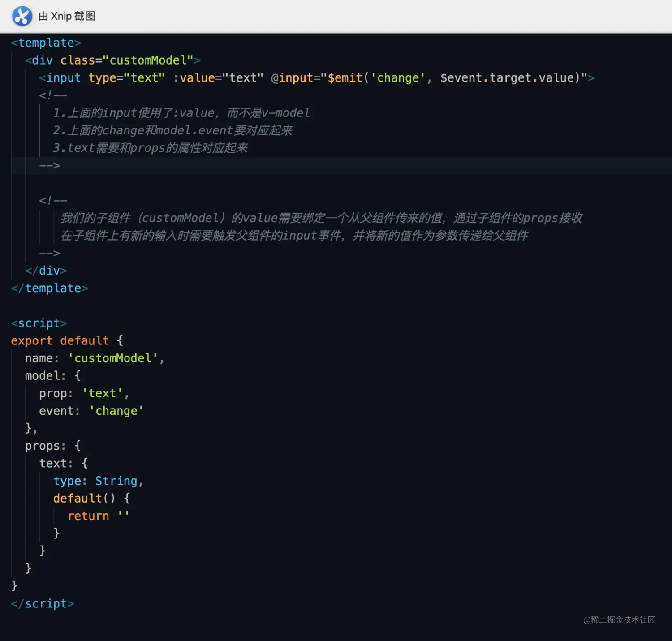Click the closing </script> tag
Image resolution: width=672 pixels, height=641 pixels.
click(43, 603)
